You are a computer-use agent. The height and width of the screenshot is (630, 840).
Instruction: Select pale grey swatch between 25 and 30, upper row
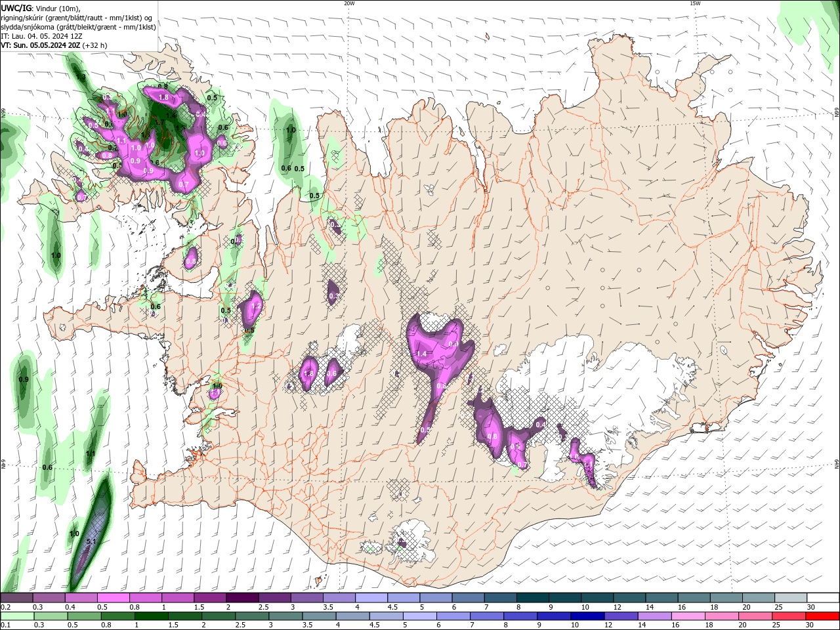point(790,598)
